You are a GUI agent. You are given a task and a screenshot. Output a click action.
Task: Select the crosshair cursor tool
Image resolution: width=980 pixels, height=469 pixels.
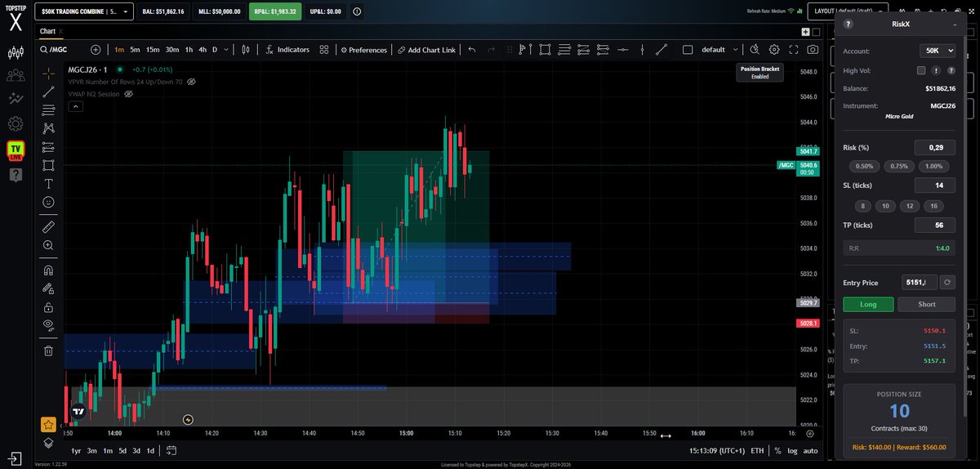(48, 74)
